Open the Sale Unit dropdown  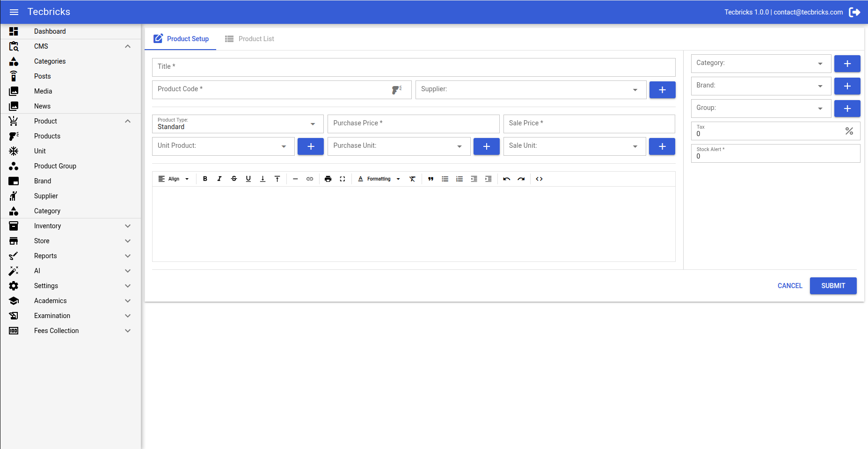point(575,146)
